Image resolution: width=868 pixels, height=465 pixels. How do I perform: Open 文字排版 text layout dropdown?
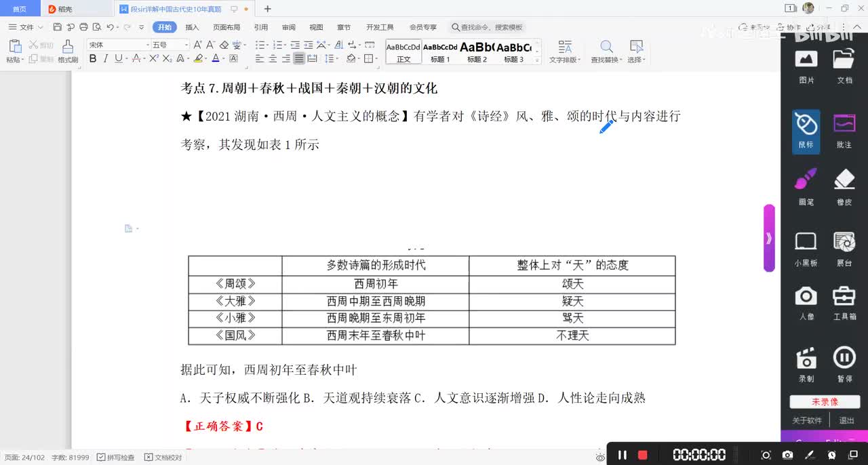(x=564, y=52)
